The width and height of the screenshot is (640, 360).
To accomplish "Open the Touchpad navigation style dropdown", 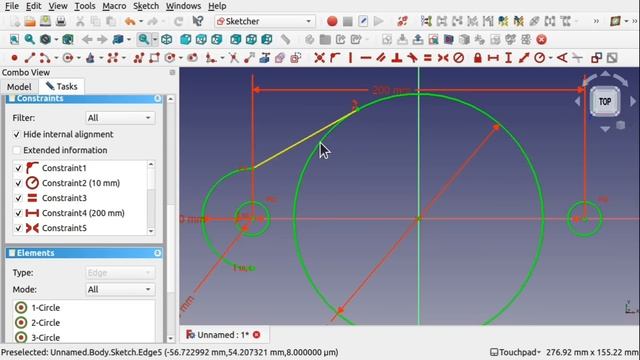I will pyautogui.click(x=516, y=352).
